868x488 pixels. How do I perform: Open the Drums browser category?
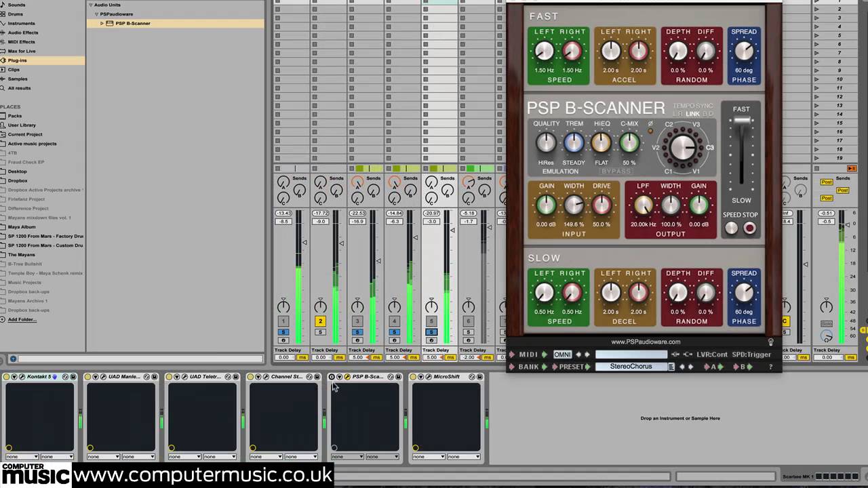click(x=15, y=14)
